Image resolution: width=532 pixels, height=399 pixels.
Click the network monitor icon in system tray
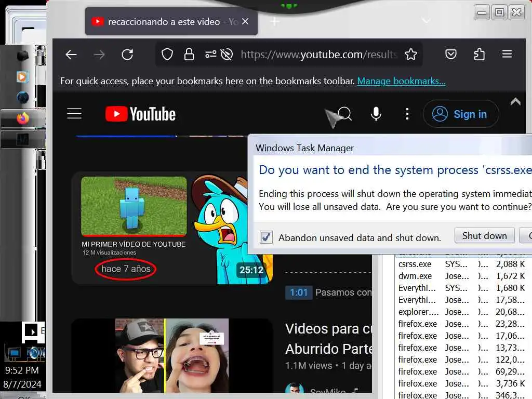[x=14, y=353]
